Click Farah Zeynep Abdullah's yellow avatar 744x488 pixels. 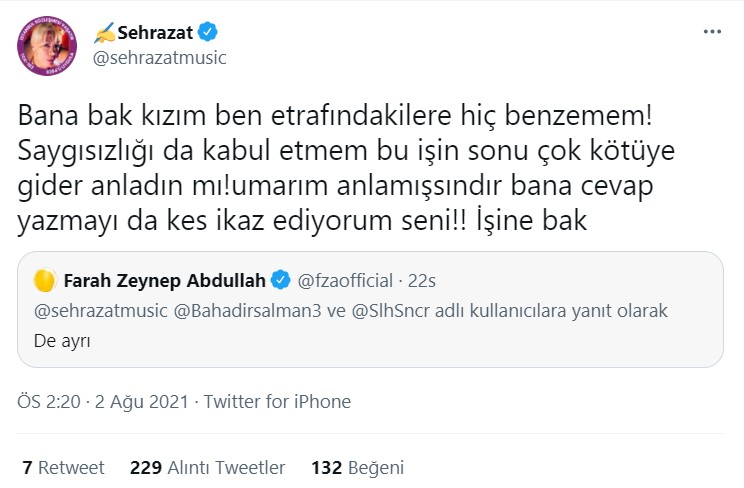[44, 277]
